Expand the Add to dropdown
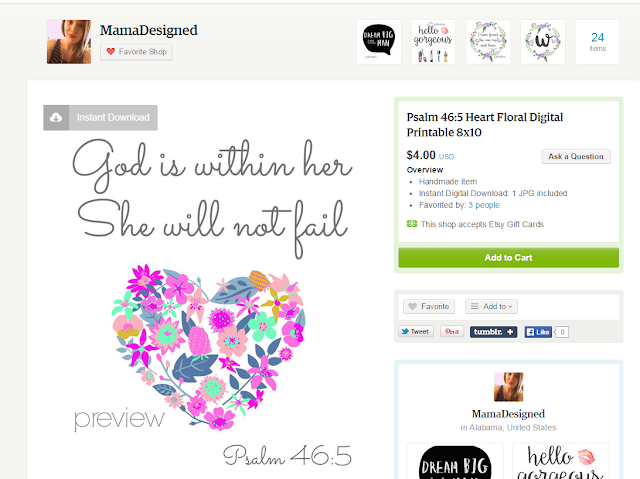 point(491,306)
